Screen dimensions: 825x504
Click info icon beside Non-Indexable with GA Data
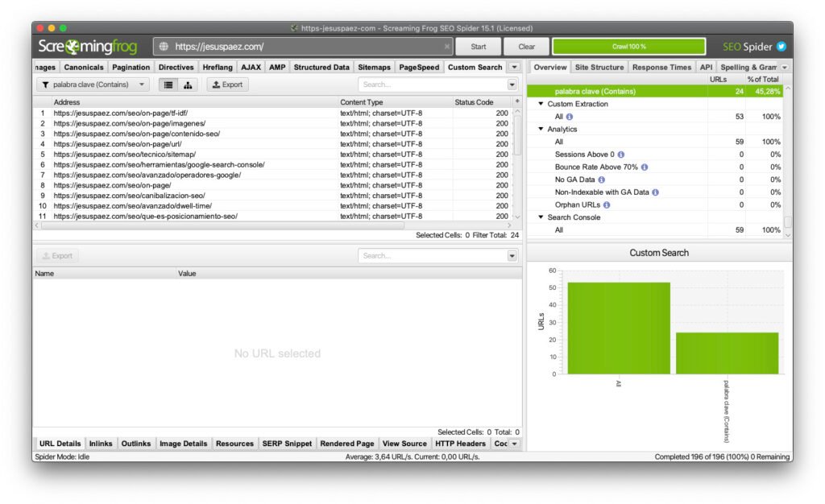click(x=655, y=192)
